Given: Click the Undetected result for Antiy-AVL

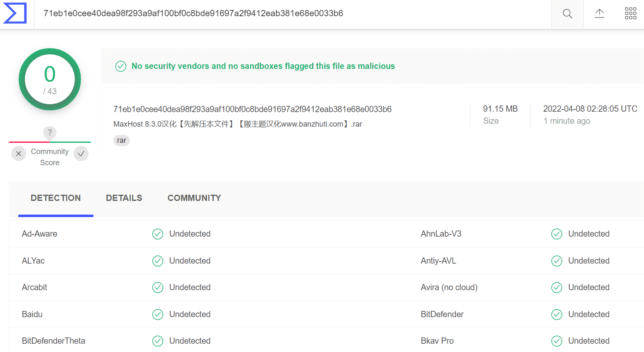Looking at the screenshot, I should (589, 261).
